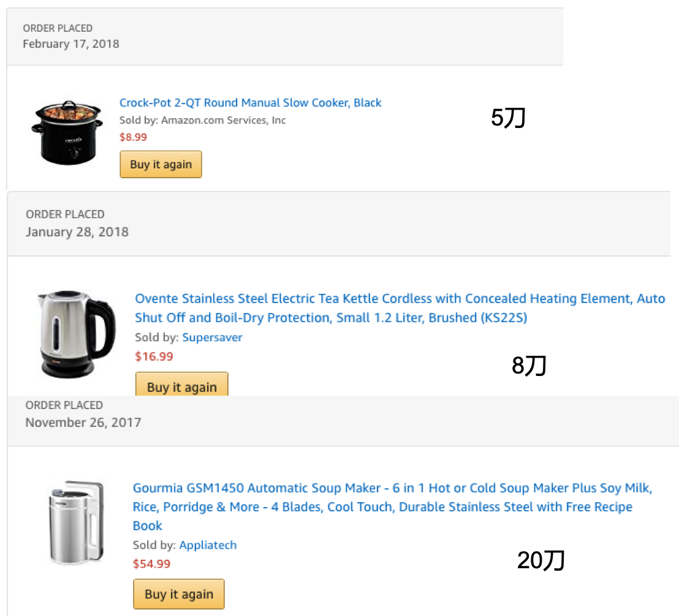Click the November 26, 2017 order date
679x616 pixels.
[x=83, y=423]
